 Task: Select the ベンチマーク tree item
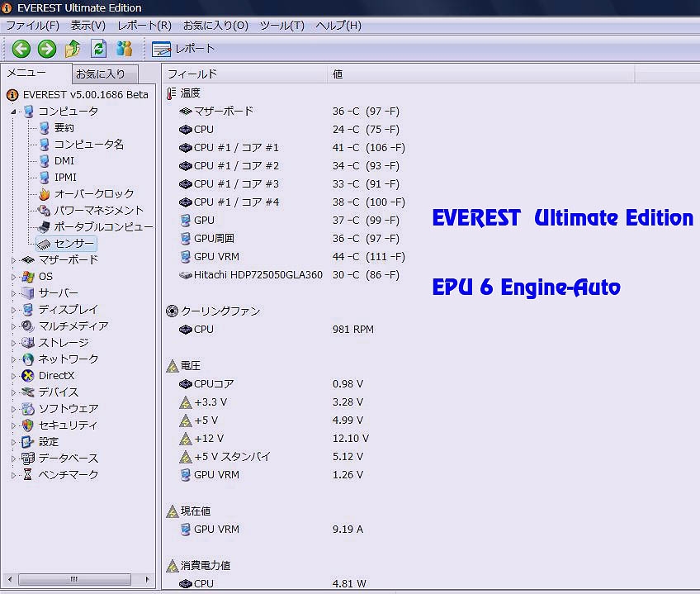click(x=68, y=475)
